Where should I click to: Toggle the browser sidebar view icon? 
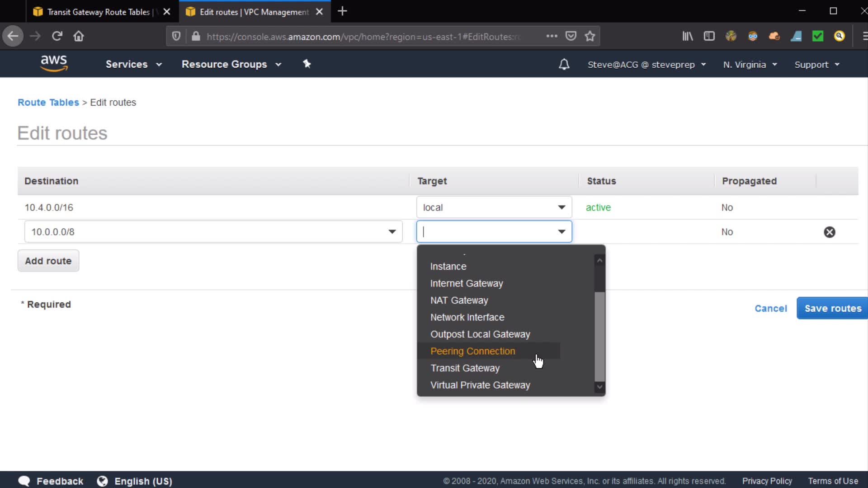[709, 36]
